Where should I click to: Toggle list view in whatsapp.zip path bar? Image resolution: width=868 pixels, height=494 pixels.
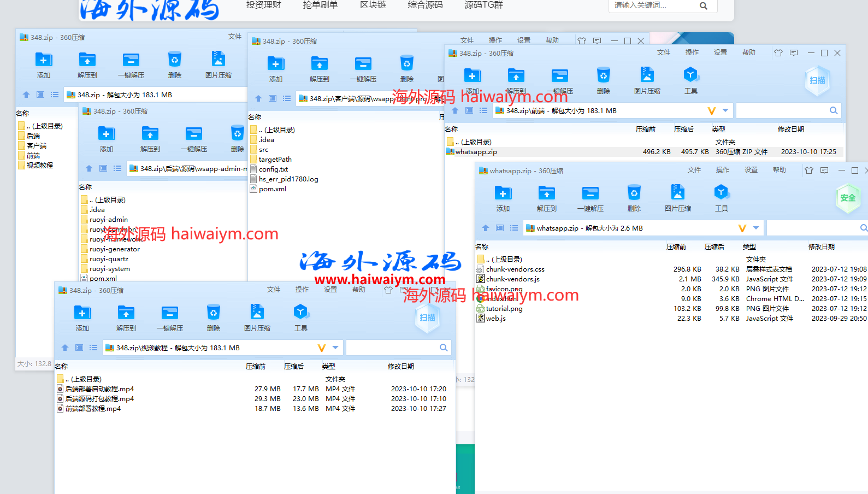click(x=514, y=228)
